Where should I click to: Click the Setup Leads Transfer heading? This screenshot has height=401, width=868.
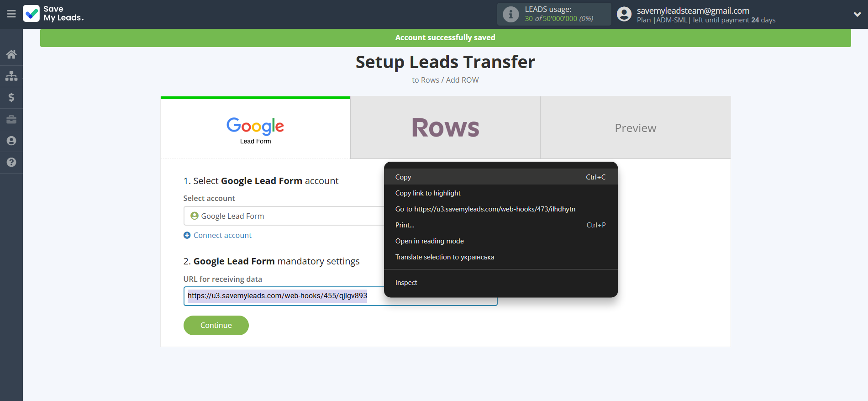[x=445, y=62]
